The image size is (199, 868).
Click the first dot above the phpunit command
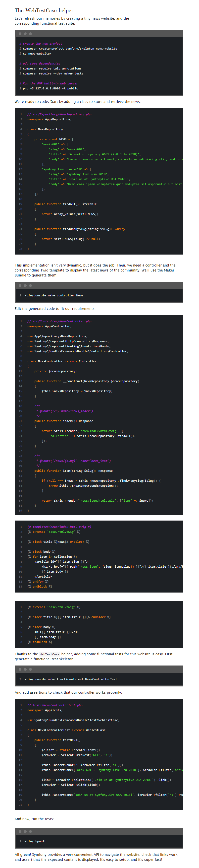coord(20,831)
